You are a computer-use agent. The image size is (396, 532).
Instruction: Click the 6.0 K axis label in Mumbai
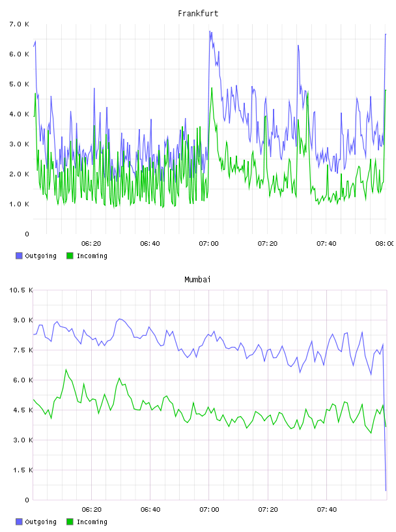click(23, 380)
